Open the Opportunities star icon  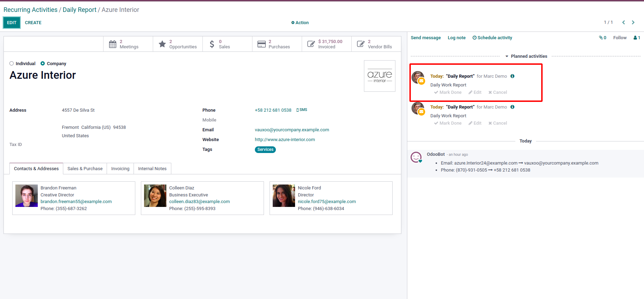coord(162,44)
